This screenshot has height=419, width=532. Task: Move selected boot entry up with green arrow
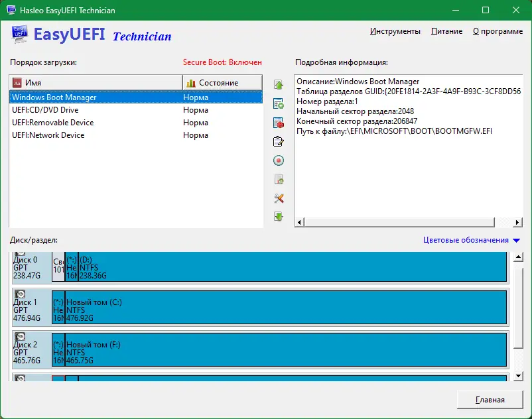click(279, 85)
